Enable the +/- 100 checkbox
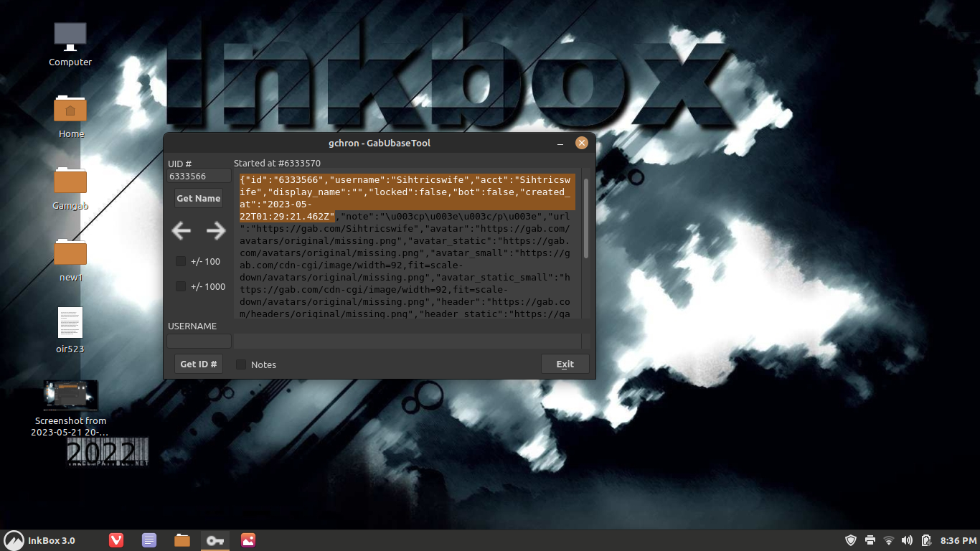Viewport: 980px width, 551px height. [181, 261]
